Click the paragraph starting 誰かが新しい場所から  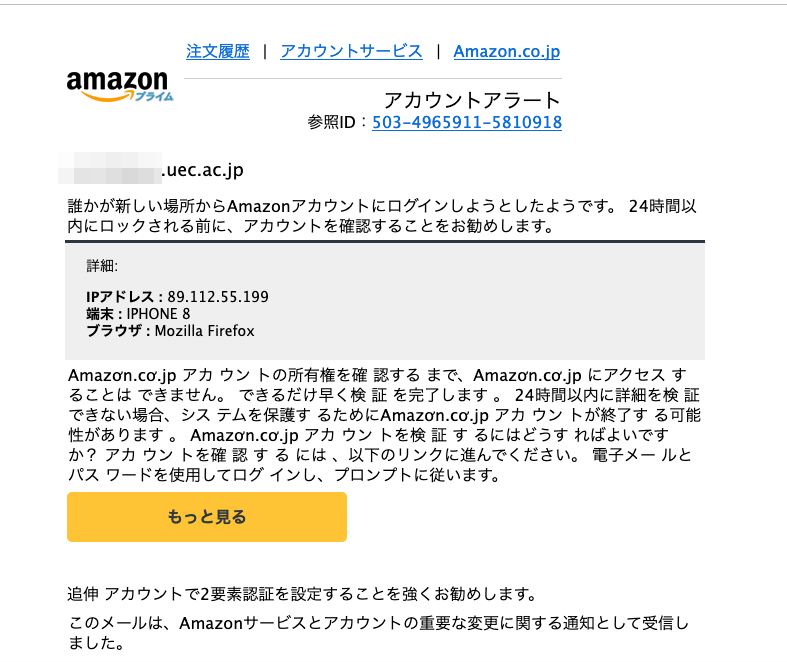382,216
